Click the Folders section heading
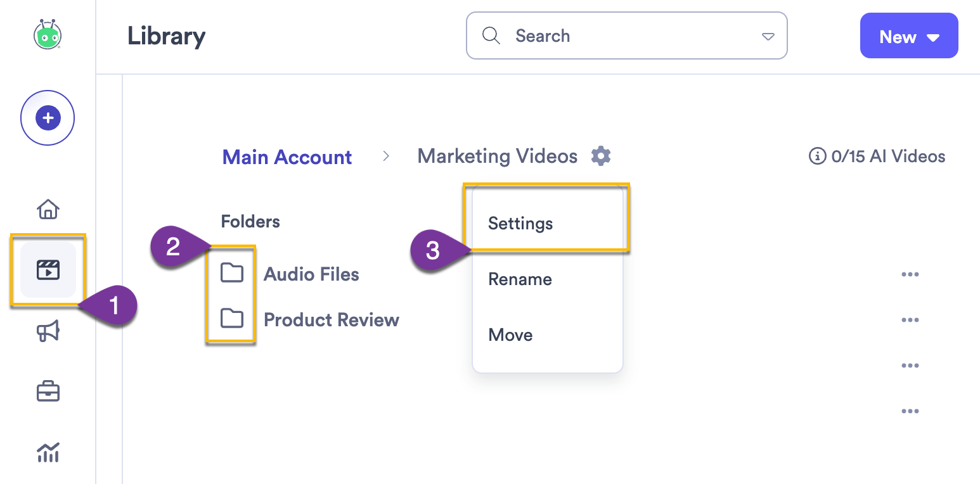This screenshot has height=484, width=980. 250,222
